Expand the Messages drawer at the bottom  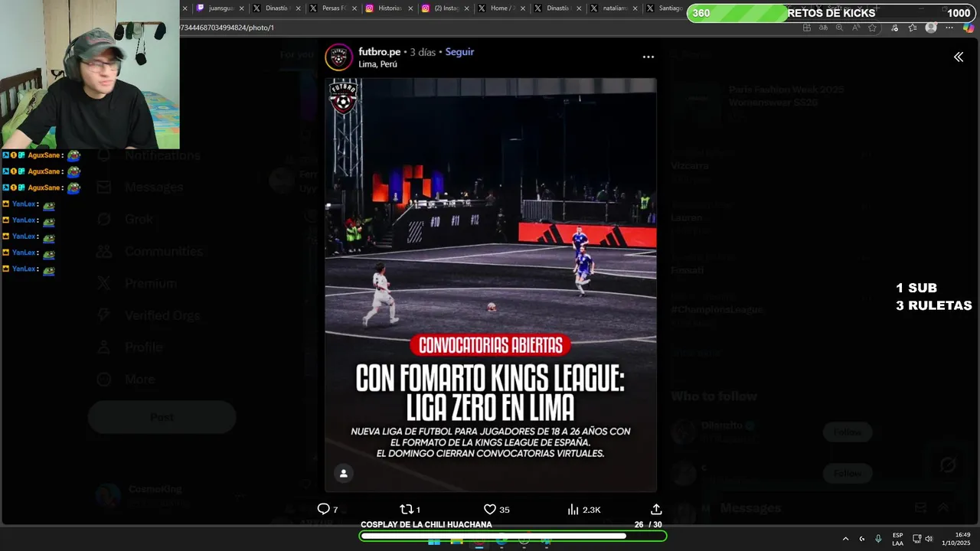(942, 508)
